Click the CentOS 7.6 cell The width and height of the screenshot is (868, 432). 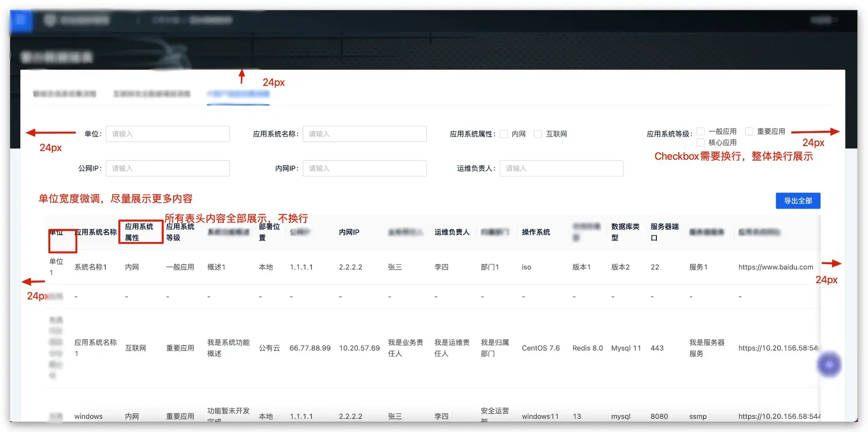[x=541, y=348]
